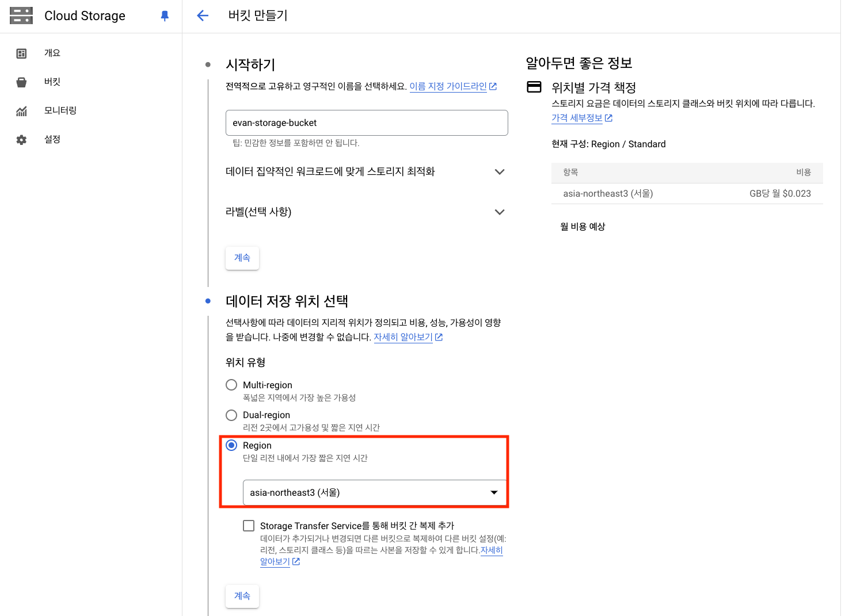Click external-link icon after 알아보기 under Storage Transfer
Screen dimensions: 849x616
(296, 561)
